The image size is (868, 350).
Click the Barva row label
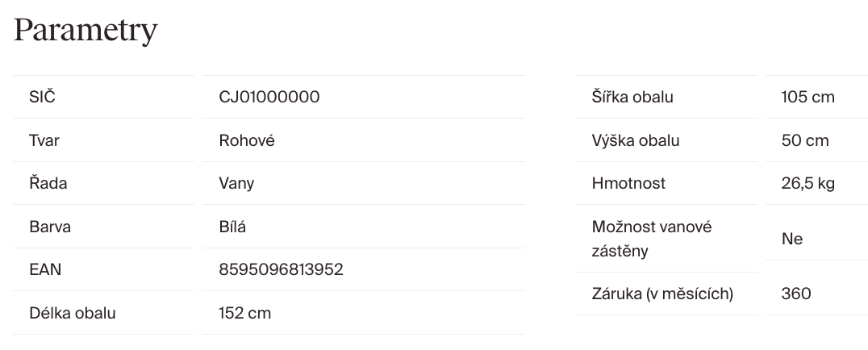pos(50,227)
